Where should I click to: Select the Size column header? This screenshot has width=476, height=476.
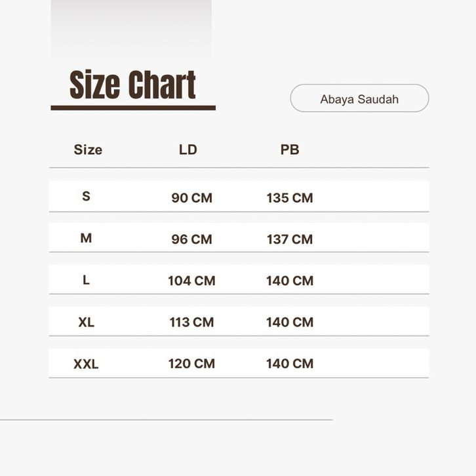[x=88, y=149]
